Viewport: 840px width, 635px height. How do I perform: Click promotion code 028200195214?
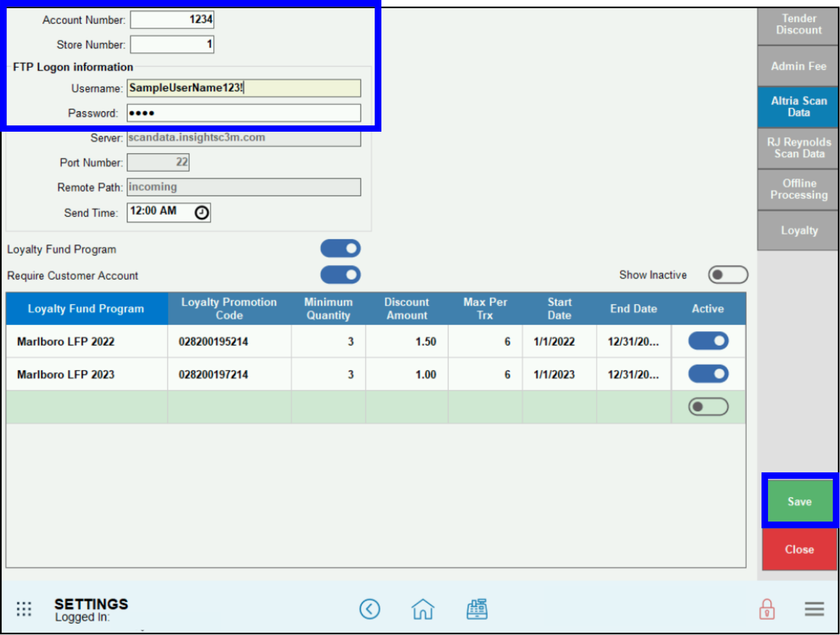click(229, 342)
